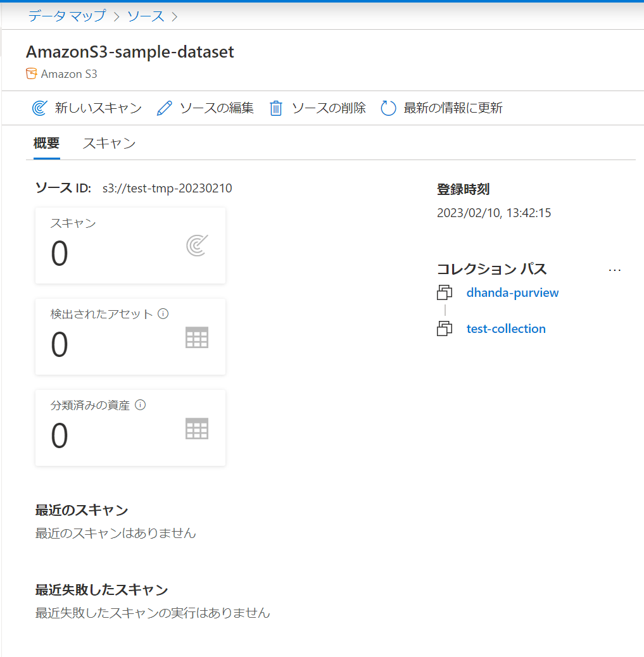Click the circular refresh icon

pyautogui.click(x=388, y=108)
